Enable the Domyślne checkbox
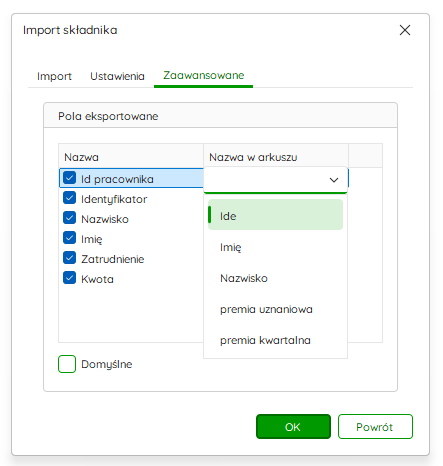The image size is (443, 466). [x=67, y=364]
